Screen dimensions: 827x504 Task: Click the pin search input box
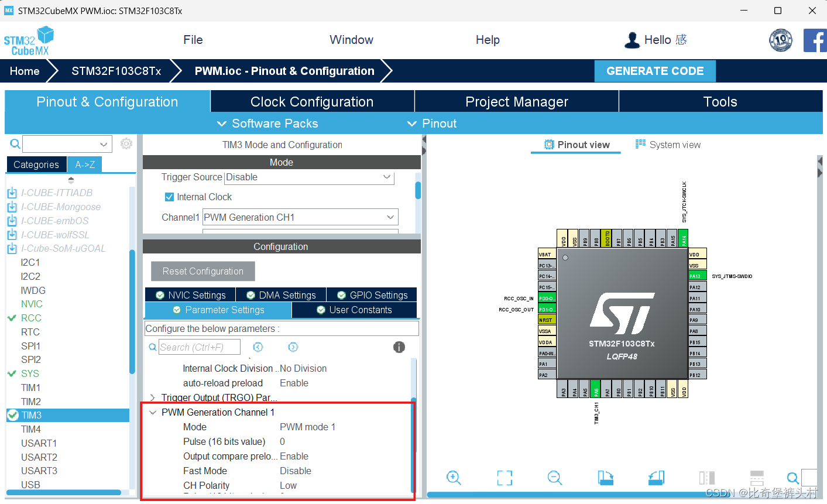tap(809, 478)
